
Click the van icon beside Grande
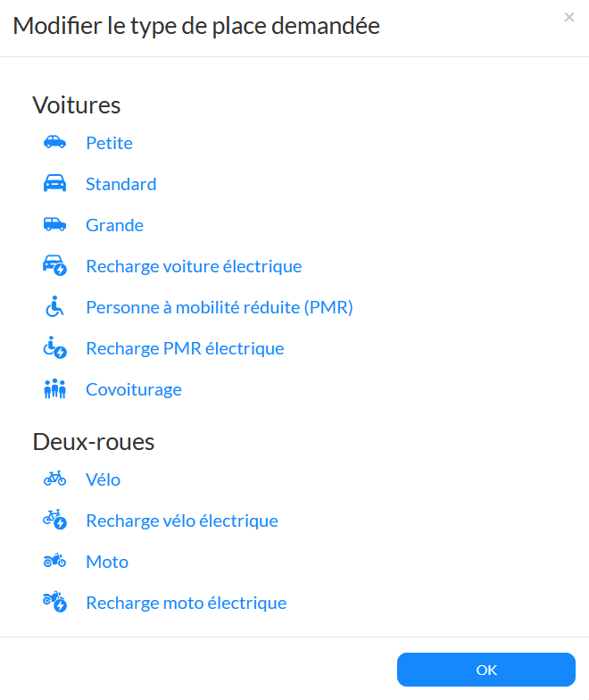54,225
